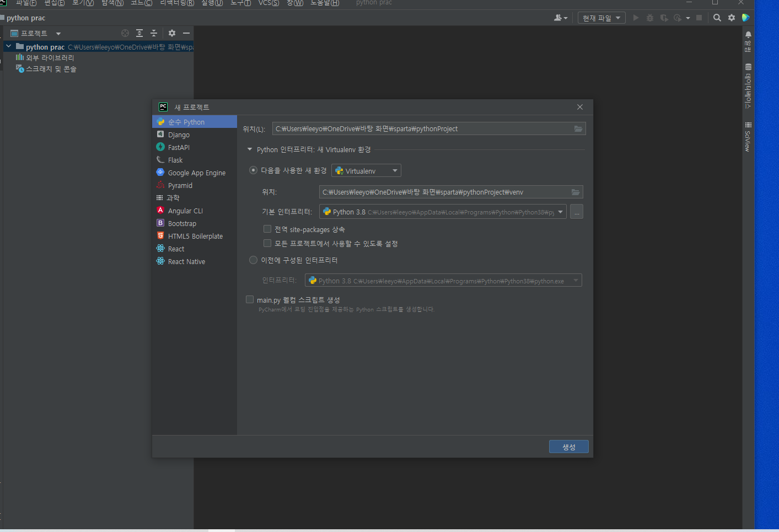Click the locate-file crosshair icon in project panel
The image size is (779, 532).
pos(125,33)
